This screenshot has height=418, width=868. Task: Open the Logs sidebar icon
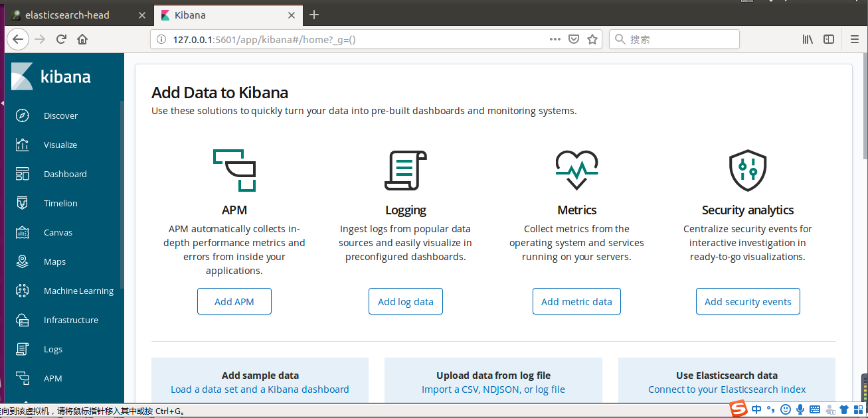click(23, 349)
